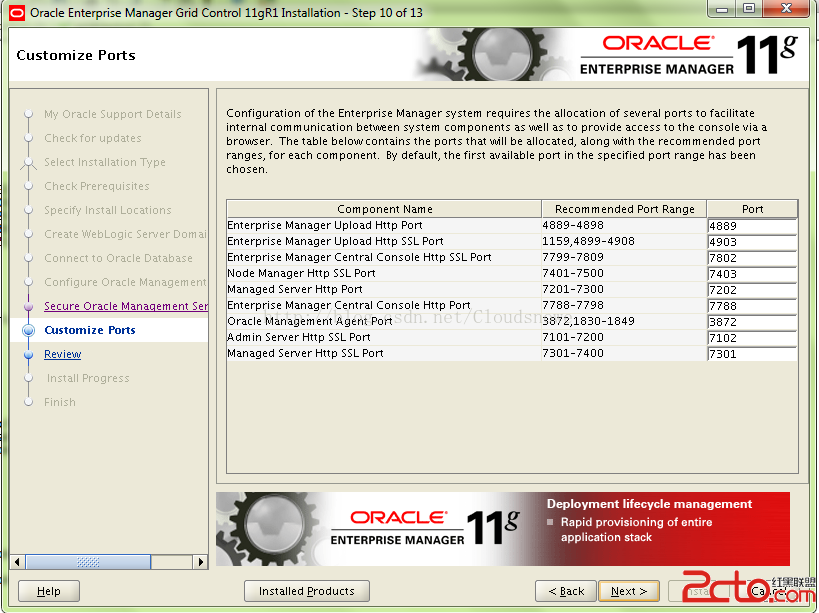Open the Secure Oracle Management Service step link

[126, 306]
